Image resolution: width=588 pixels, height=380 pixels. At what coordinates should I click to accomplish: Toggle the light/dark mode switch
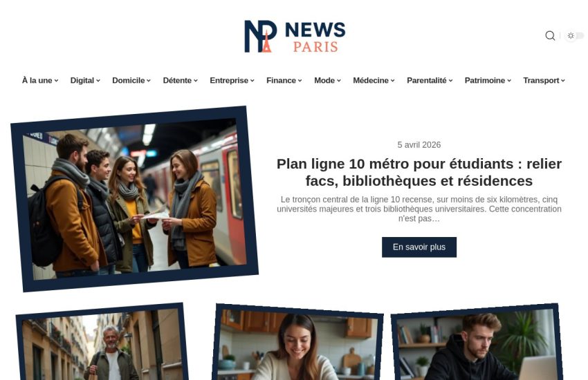575,35
